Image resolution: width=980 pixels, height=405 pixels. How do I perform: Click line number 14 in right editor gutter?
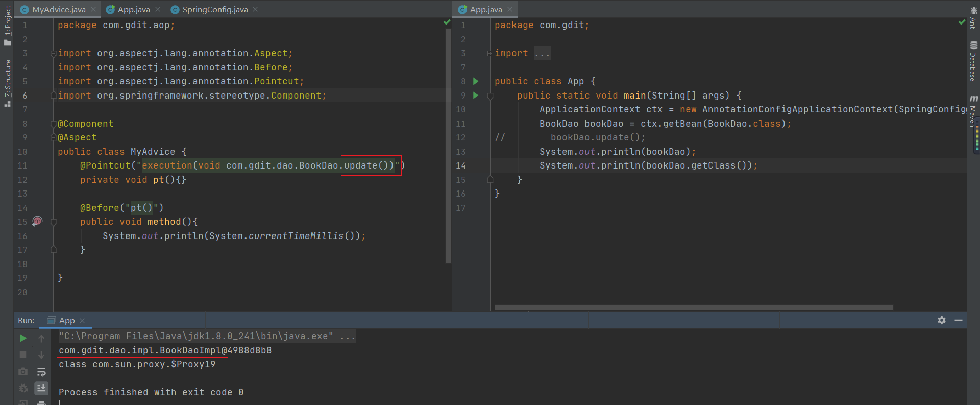461,165
